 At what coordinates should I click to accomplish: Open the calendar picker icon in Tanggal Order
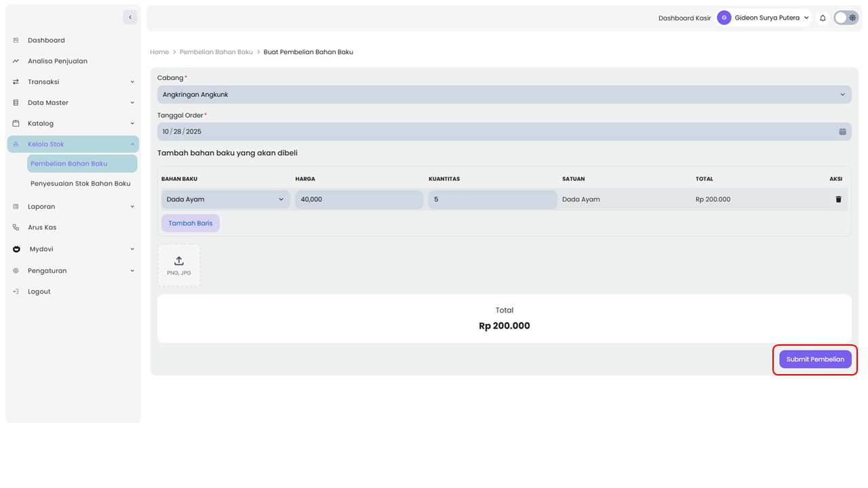[x=842, y=131]
